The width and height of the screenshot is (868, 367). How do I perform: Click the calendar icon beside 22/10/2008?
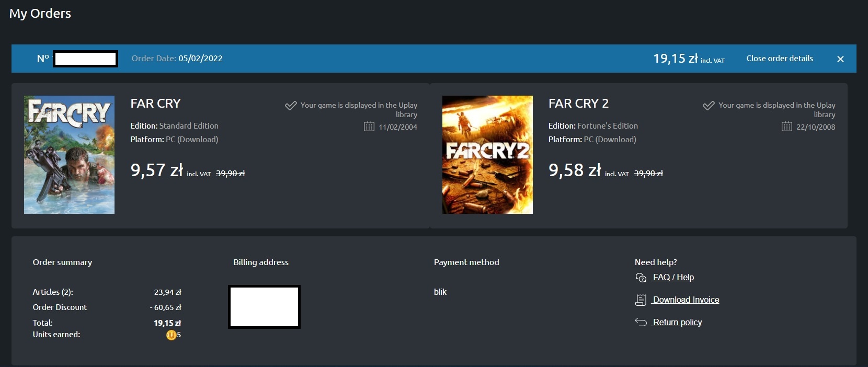click(x=787, y=127)
